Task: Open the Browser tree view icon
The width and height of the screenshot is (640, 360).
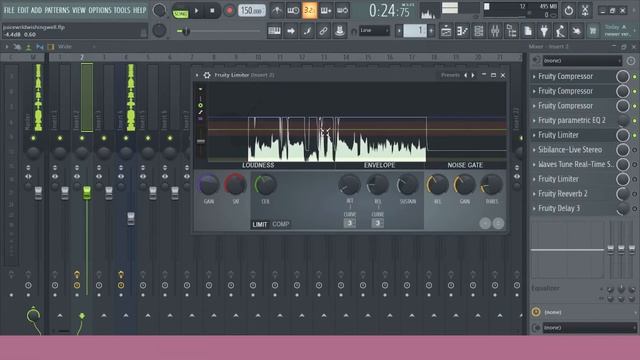Action: click(x=511, y=31)
